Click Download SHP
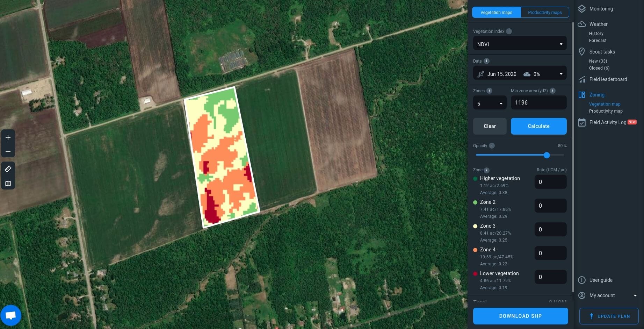The width and height of the screenshot is (644, 329). pos(520,316)
